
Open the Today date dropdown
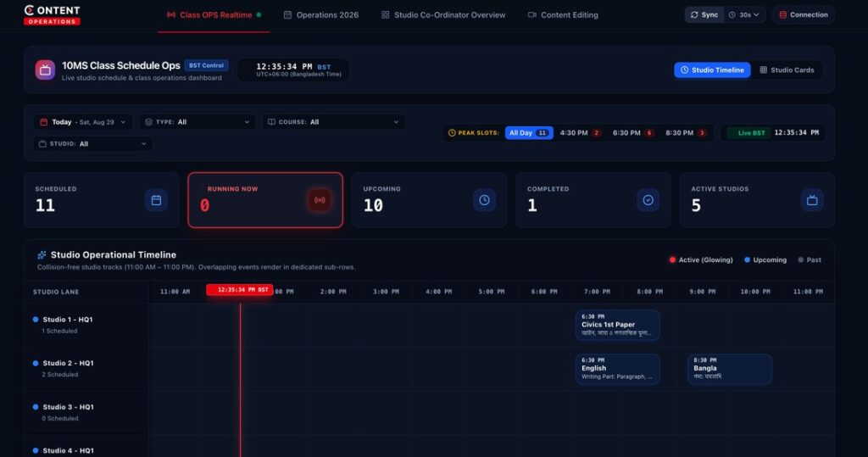pos(83,122)
